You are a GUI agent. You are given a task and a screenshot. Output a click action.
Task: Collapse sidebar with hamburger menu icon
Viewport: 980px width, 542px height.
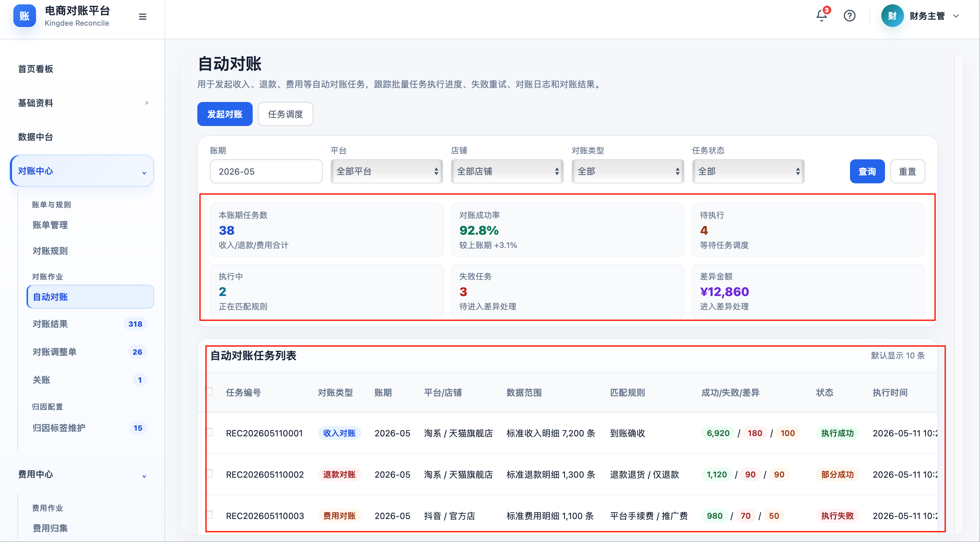pyautogui.click(x=143, y=17)
